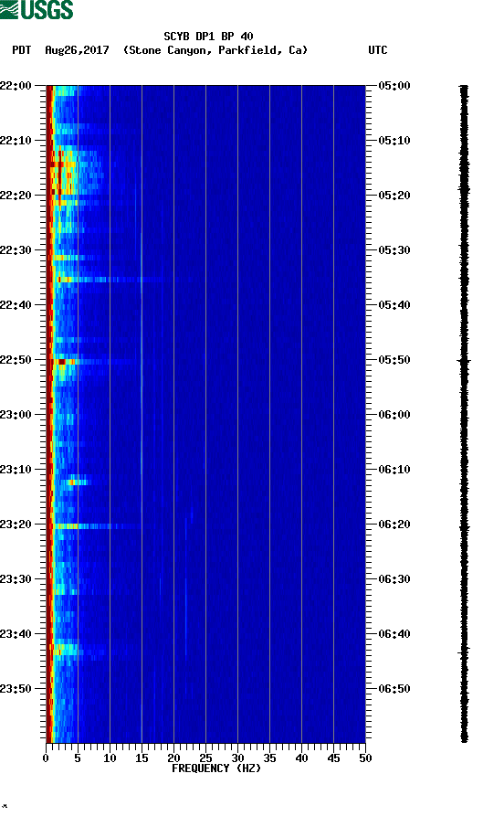This screenshot has width=504, height=816.
Task: Click the strong low-frequency event at 22:50
Action: point(65,361)
